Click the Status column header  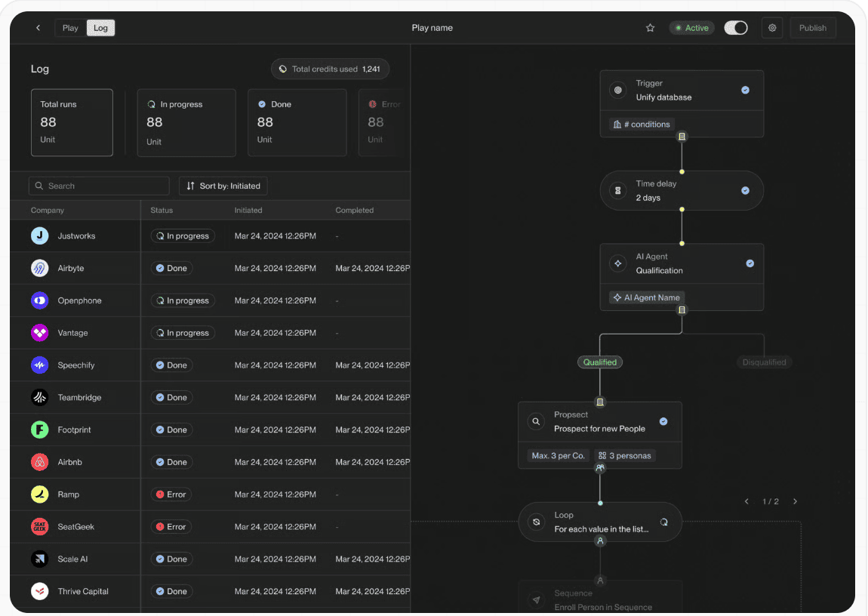point(162,211)
